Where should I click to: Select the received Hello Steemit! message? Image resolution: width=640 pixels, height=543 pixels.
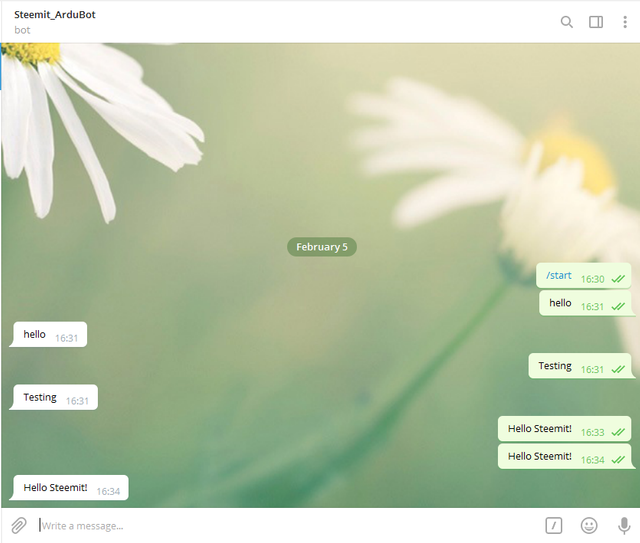69,488
